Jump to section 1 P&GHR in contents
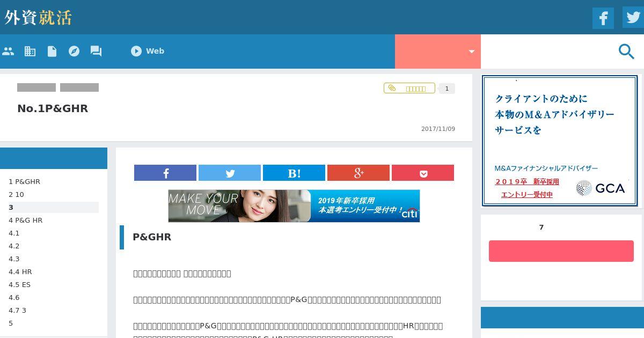The width and height of the screenshot is (644, 338). coord(24,181)
